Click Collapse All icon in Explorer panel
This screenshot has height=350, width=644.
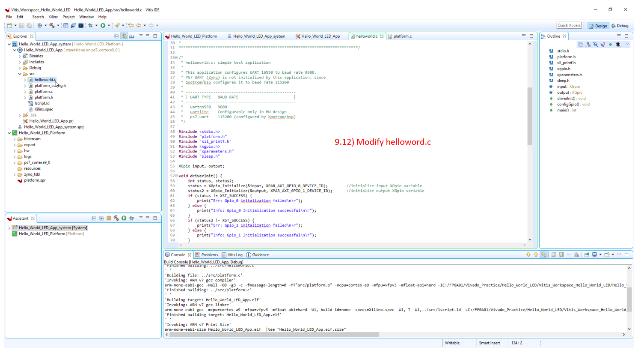click(x=116, y=36)
